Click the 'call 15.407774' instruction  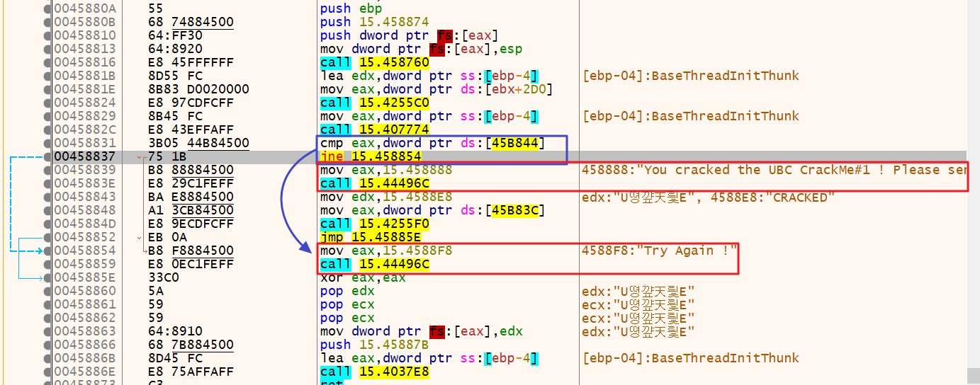(x=374, y=130)
